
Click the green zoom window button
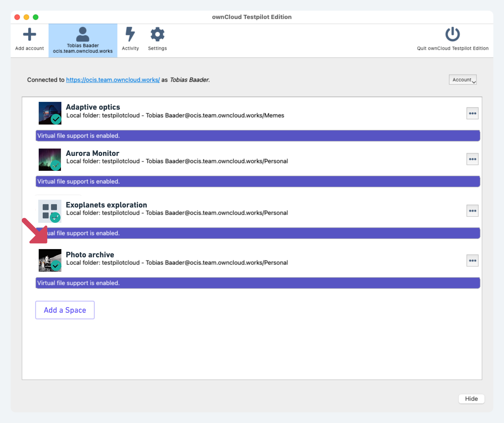tap(36, 17)
